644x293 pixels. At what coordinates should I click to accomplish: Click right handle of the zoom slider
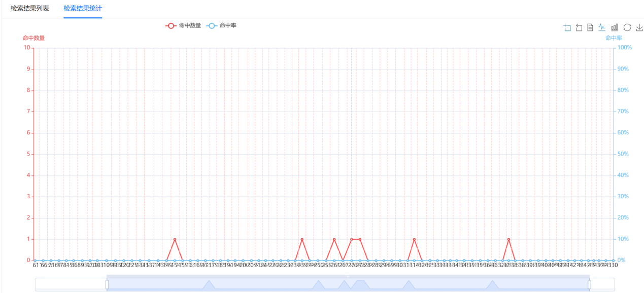(x=589, y=285)
